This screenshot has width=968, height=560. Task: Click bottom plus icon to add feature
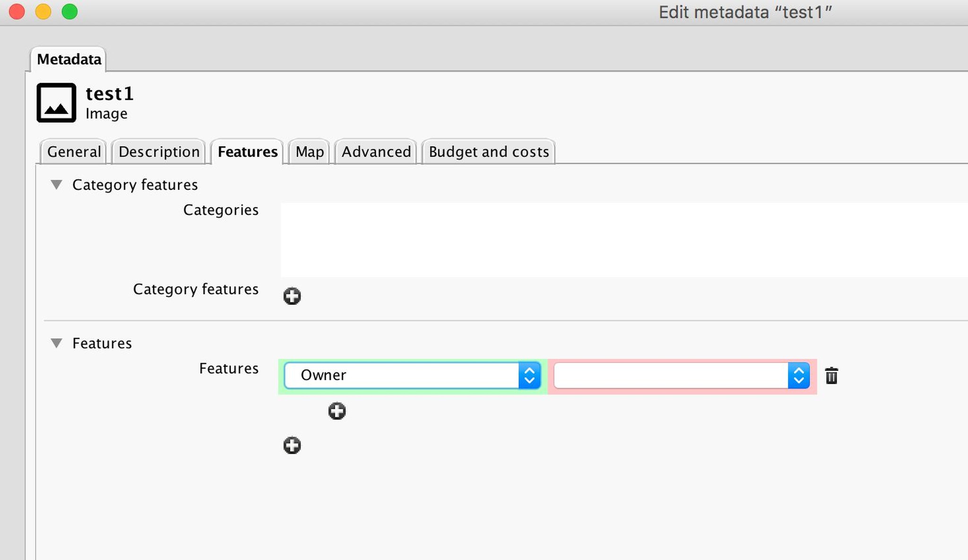coord(292,445)
